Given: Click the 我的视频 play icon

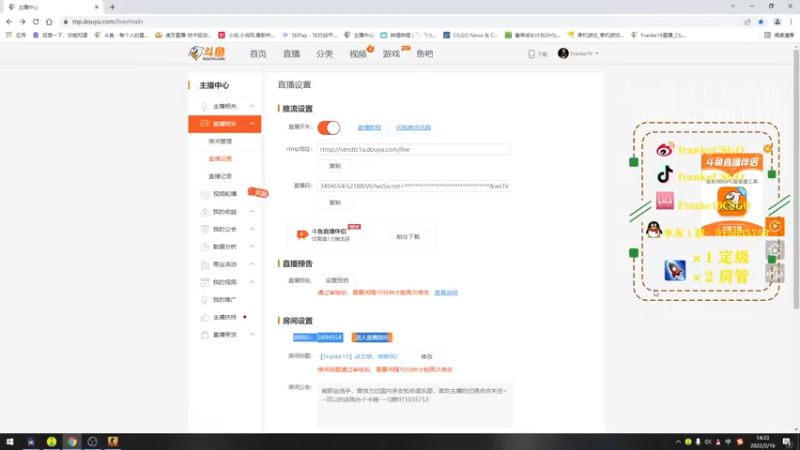Looking at the screenshot, I should point(205,282).
